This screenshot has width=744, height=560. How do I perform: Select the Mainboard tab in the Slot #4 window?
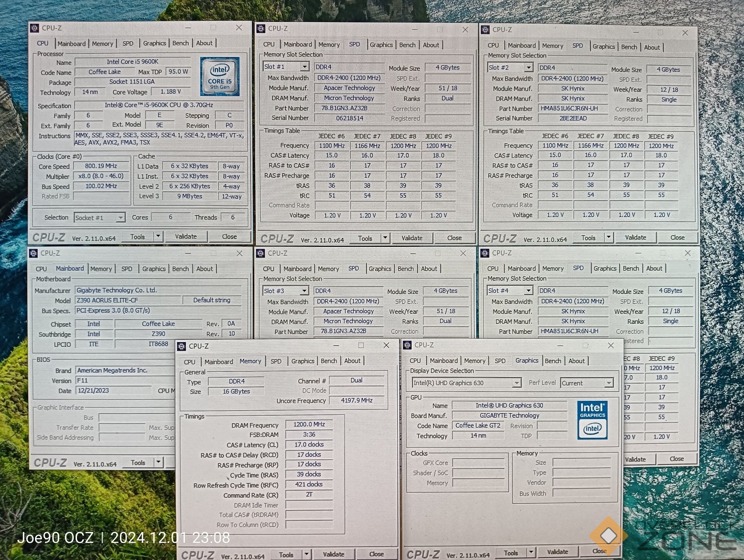point(522,269)
